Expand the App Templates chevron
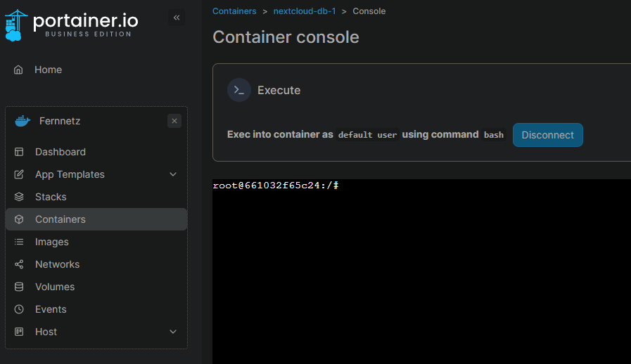This screenshot has height=364, width=631. (173, 174)
